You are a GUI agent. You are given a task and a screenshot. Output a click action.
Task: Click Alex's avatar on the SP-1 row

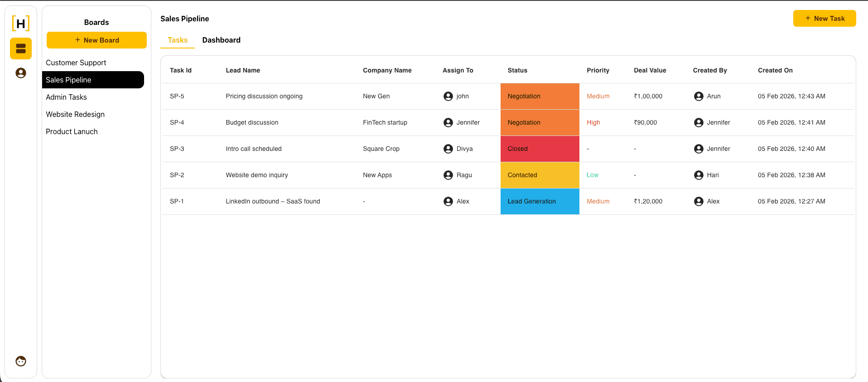pyautogui.click(x=448, y=201)
